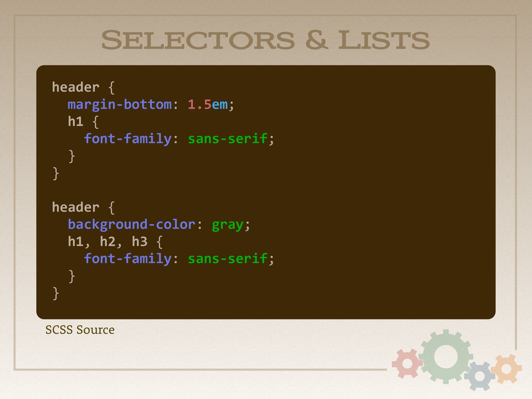532x399 pixels.
Task: Click the pink gear icon
Action: click(407, 363)
